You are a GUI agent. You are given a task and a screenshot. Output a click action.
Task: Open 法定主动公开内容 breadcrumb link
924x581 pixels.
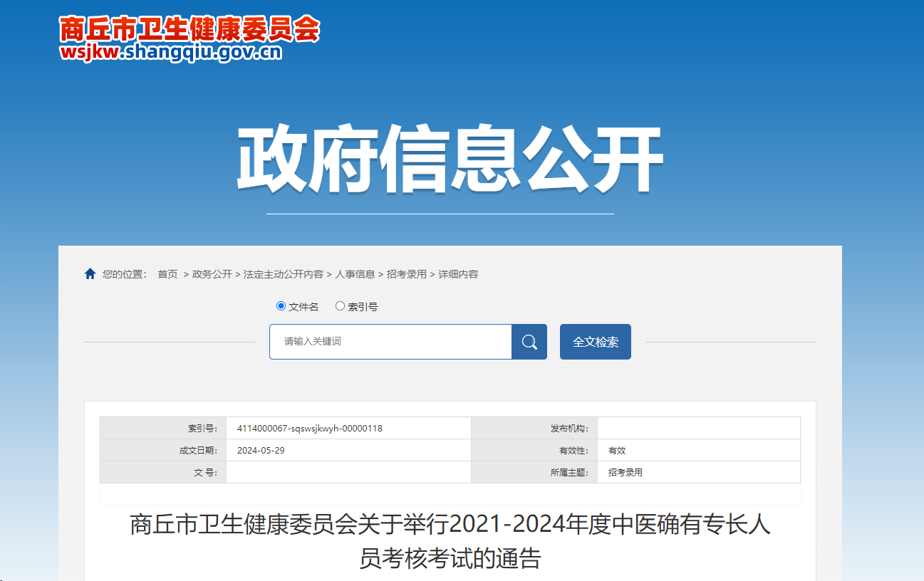pyautogui.click(x=284, y=274)
